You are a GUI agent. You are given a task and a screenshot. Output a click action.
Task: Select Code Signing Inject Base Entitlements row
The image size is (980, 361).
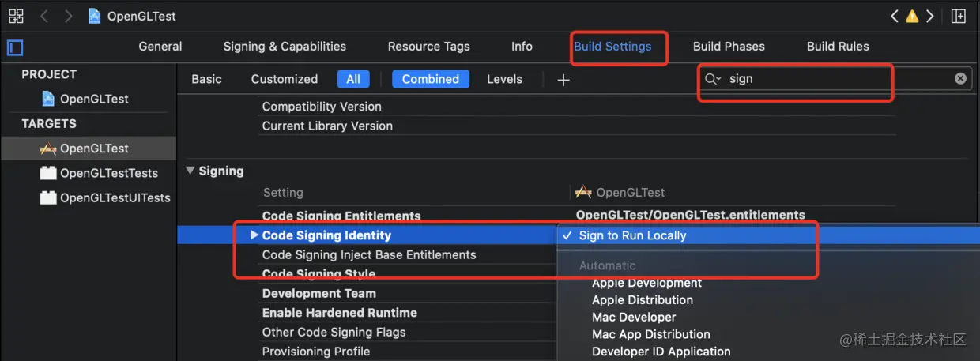[x=369, y=254]
